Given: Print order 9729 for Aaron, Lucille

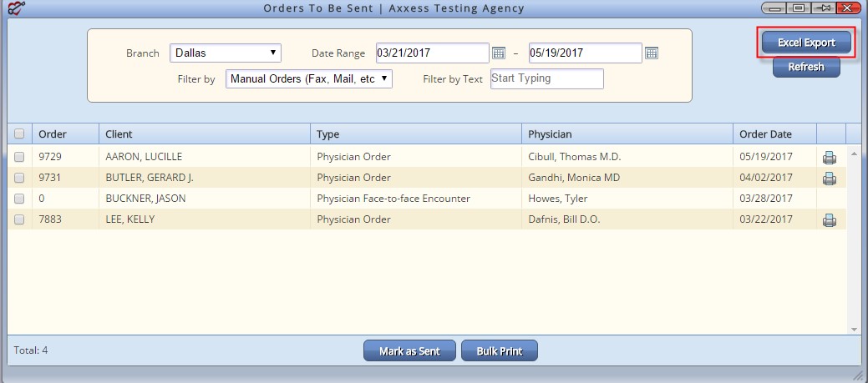Looking at the screenshot, I should click(x=830, y=158).
